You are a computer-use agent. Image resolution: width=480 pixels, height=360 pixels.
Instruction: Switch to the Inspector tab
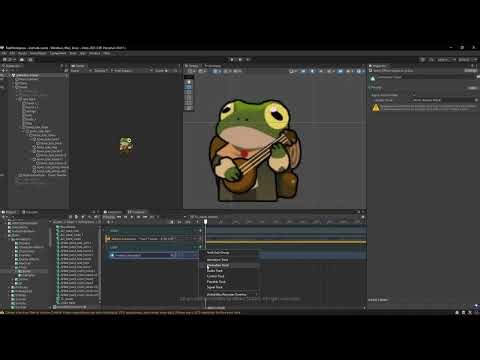pyautogui.click(x=378, y=66)
